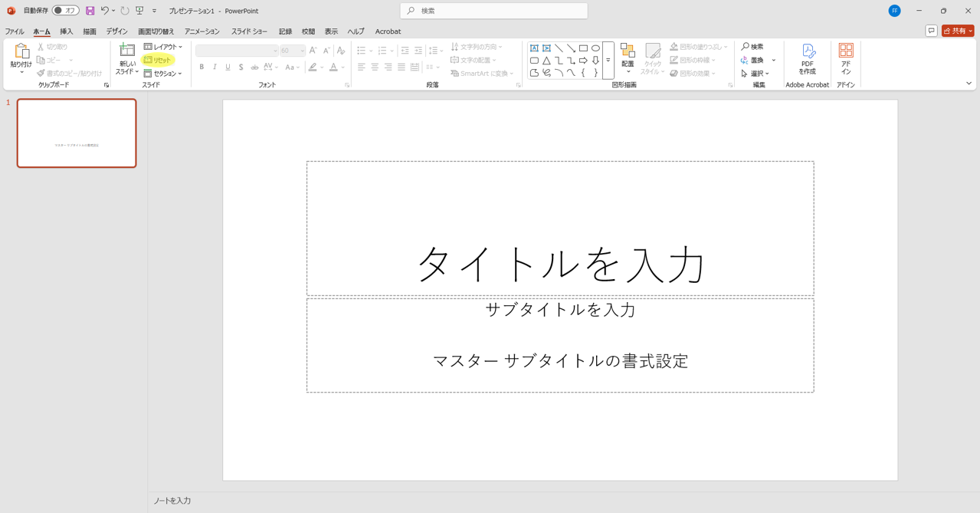Viewport: 980px width, 513px height.
Task: Expand the Layout (レイアウト) dropdown
Action: click(x=163, y=47)
